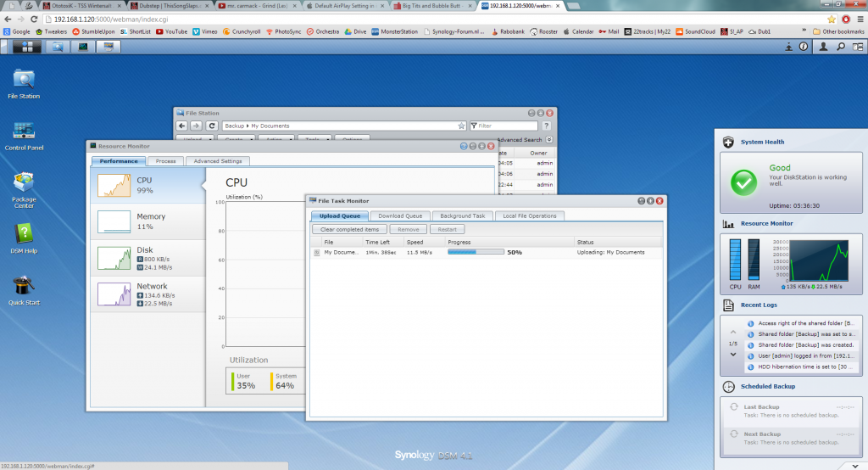Launch Control Panel from desktop

[24, 134]
